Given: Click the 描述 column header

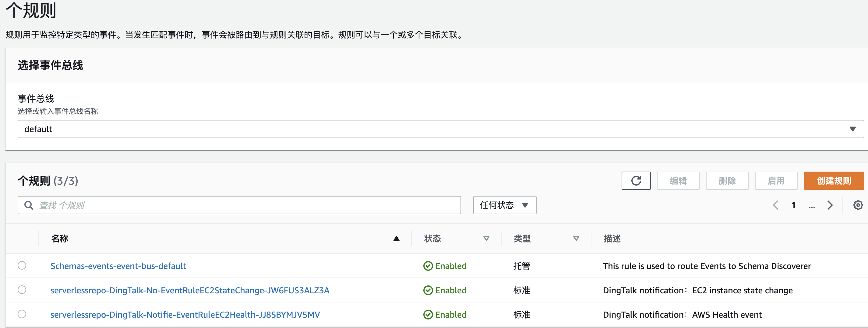Looking at the screenshot, I should click(612, 239).
